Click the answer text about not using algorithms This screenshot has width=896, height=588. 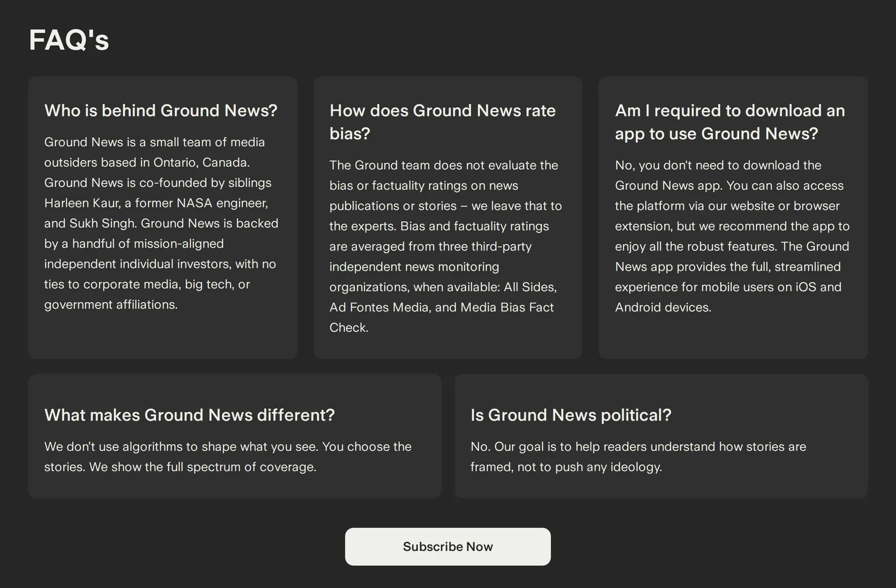coord(228,456)
